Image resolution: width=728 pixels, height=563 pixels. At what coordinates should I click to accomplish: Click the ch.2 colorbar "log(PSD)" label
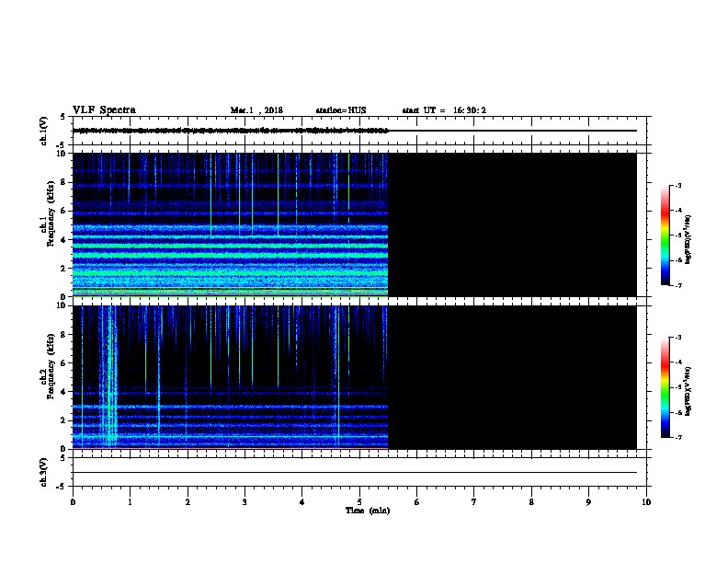click(688, 391)
